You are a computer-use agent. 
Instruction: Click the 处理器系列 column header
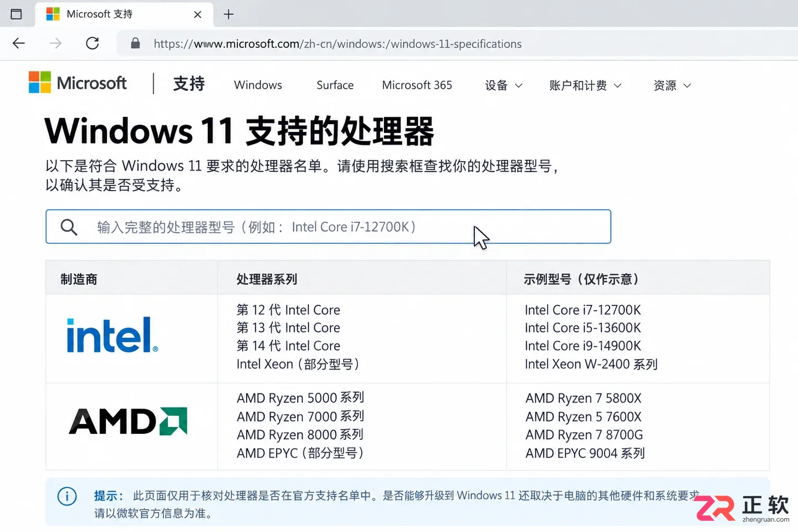click(x=267, y=279)
